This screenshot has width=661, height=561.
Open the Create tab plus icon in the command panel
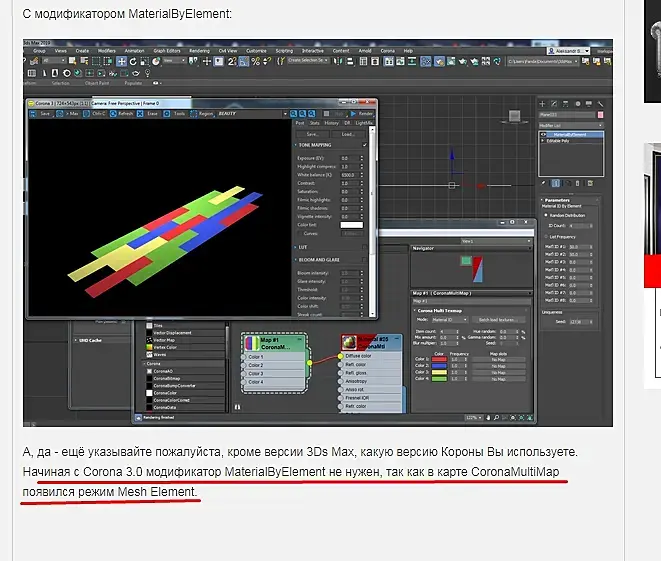click(543, 104)
